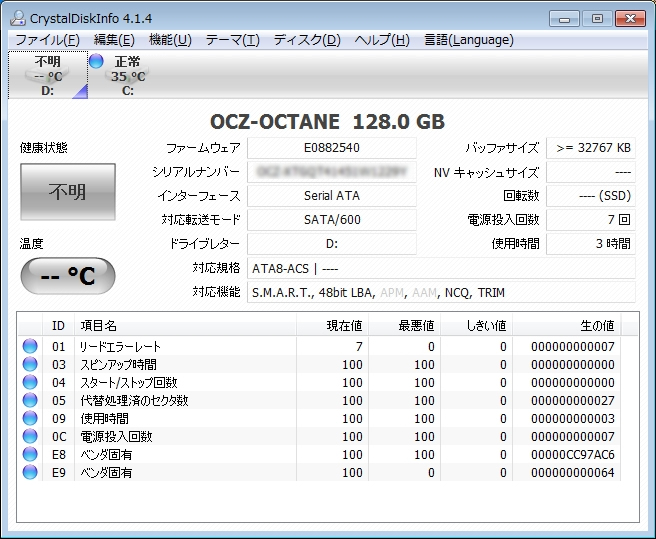The width and height of the screenshot is (656, 539).
Task: Select the 代替処理済のセクタ数 attribute name
Action: 134,400
